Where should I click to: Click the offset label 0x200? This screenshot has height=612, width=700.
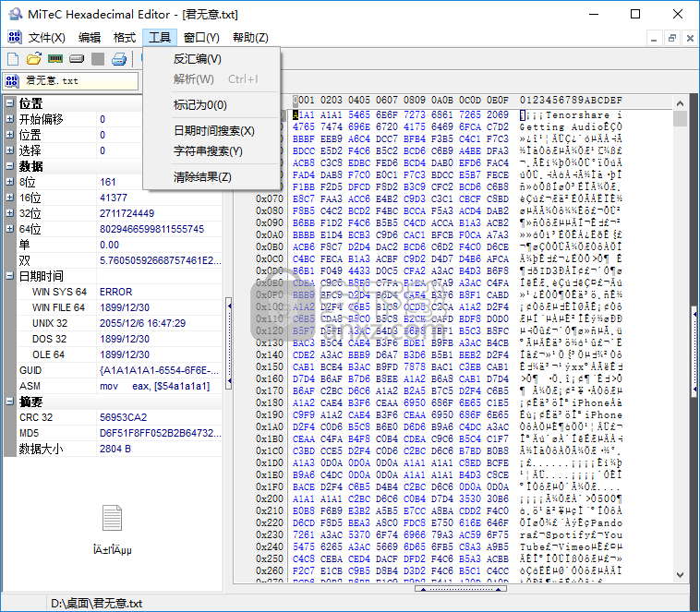click(270, 498)
